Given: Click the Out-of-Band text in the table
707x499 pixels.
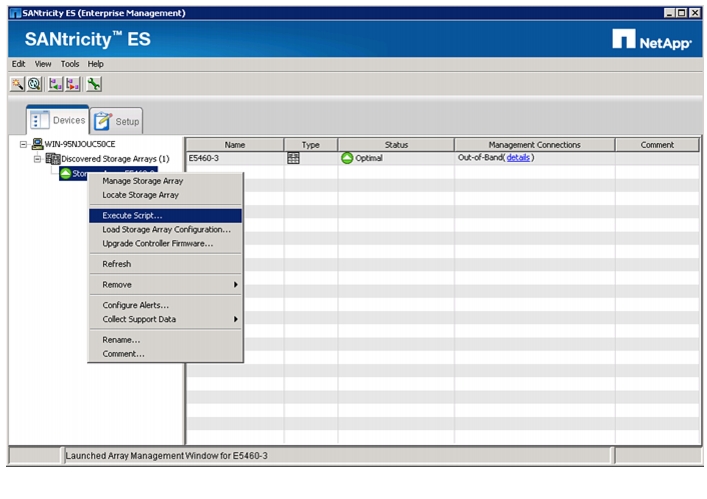Looking at the screenshot, I should (480, 158).
